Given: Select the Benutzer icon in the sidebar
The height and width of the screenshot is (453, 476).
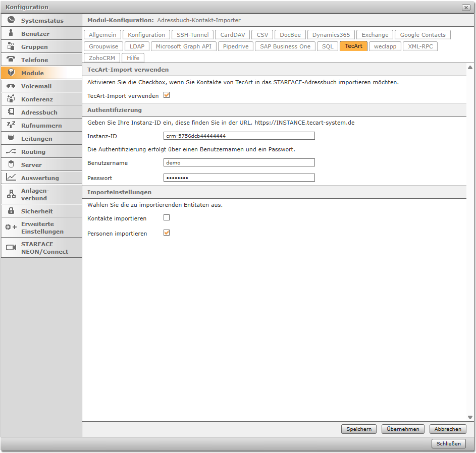Looking at the screenshot, I should coord(11,33).
